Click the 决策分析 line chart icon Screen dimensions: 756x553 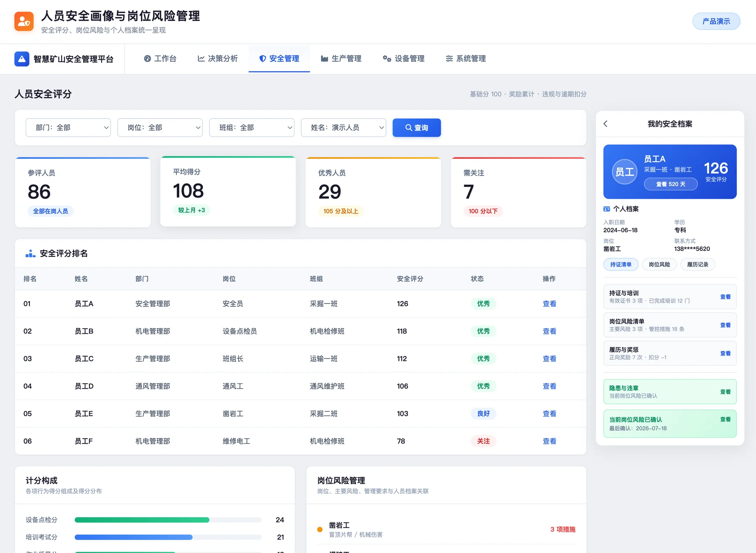point(201,59)
